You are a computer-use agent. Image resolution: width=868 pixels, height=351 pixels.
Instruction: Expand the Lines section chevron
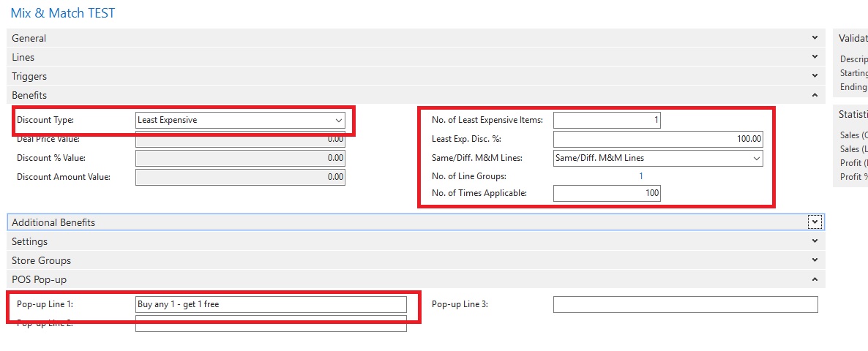(815, 57)
